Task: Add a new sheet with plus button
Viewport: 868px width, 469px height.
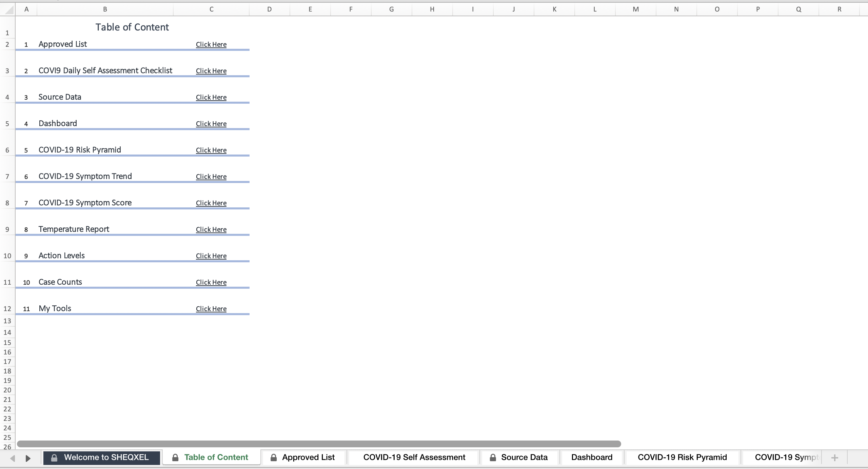Action: (835, 458)
